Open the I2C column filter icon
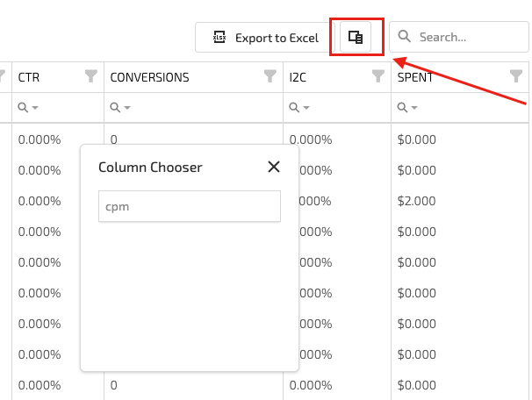Image resolution: width=532 pixels, height=400 pixels. point(378,77)
